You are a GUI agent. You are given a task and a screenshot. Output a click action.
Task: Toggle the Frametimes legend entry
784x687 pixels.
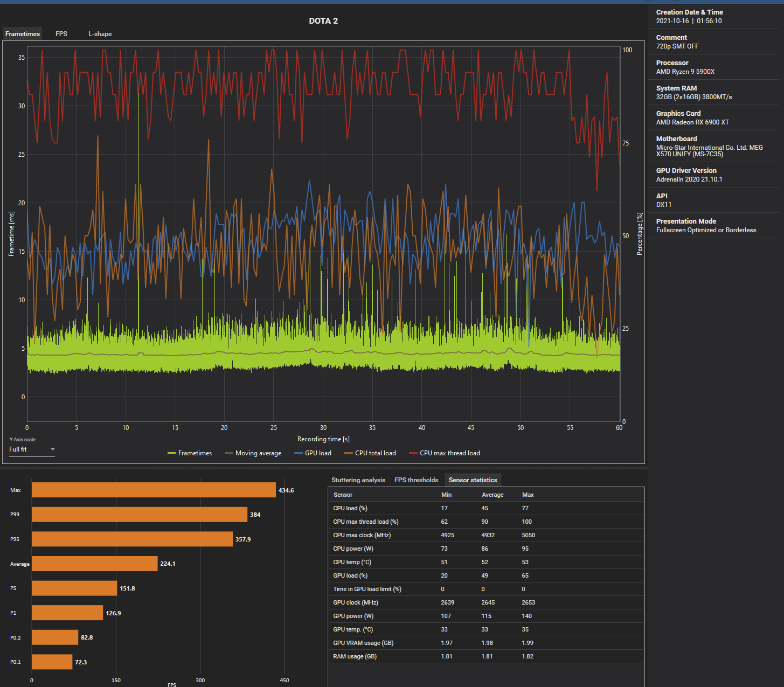point(190,453)
